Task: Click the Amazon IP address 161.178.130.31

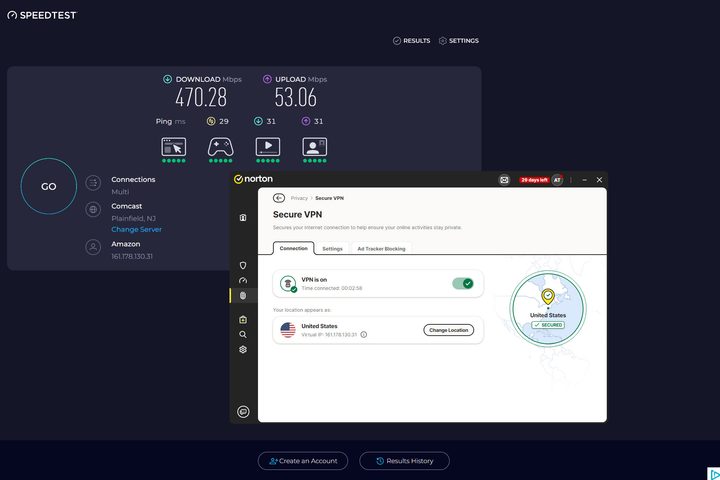Action: coord(132,256)
